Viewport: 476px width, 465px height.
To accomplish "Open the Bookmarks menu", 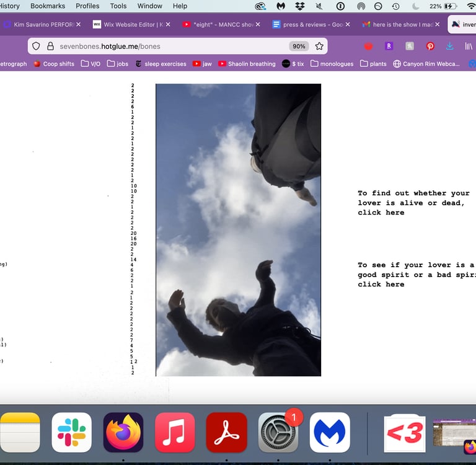I will click(x=48, y=6).
